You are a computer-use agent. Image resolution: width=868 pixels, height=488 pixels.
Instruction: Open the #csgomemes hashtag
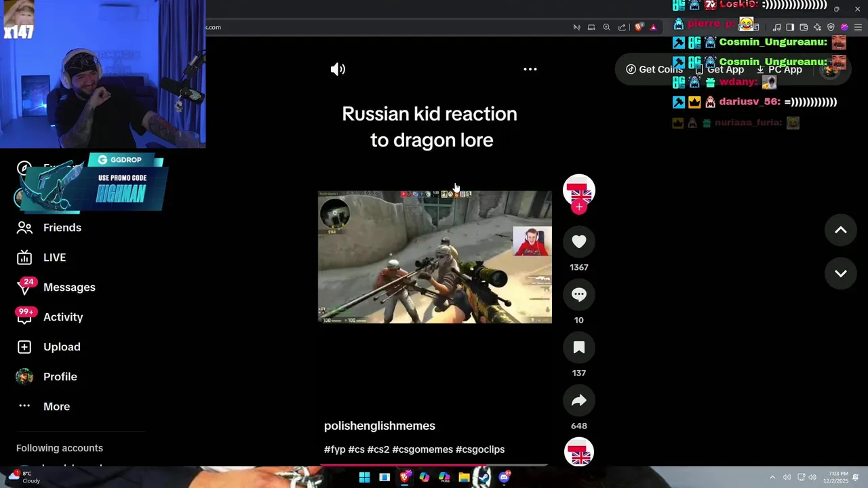click(x=422, y=449)
